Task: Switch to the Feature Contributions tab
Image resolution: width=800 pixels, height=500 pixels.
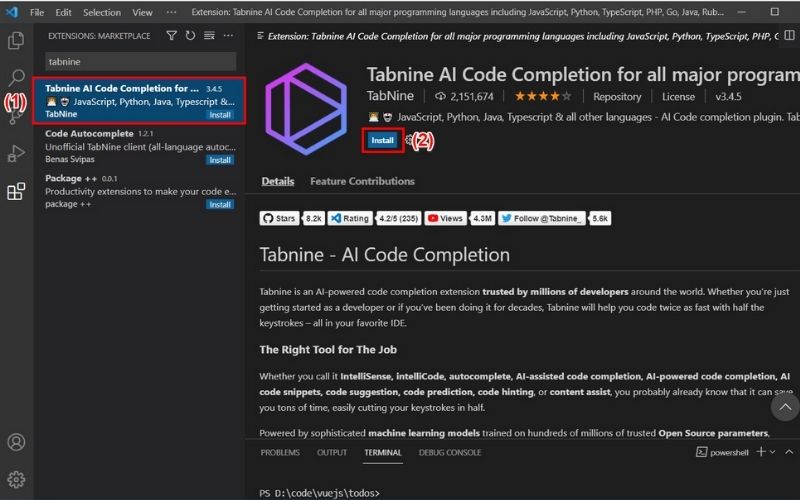Action: tap(362, 181)
